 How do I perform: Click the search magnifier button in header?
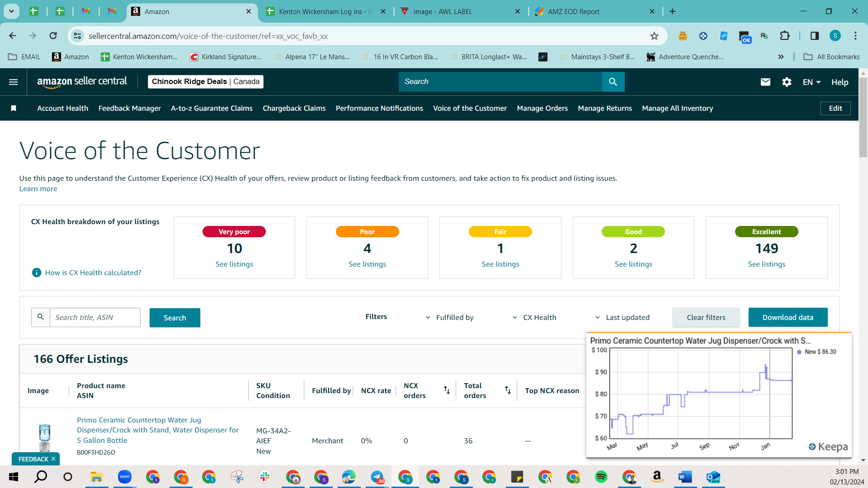(613, 82)
